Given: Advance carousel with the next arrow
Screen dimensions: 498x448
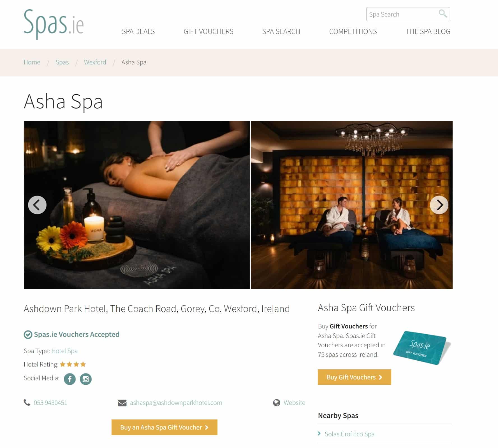Looking at the screenshot, I should tap(439, 205).
